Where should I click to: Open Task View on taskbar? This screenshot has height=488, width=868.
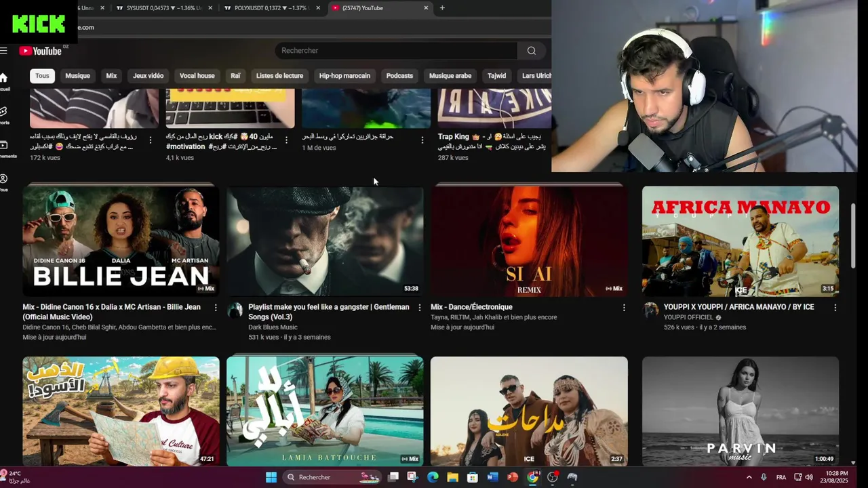(x=393, y=477)
